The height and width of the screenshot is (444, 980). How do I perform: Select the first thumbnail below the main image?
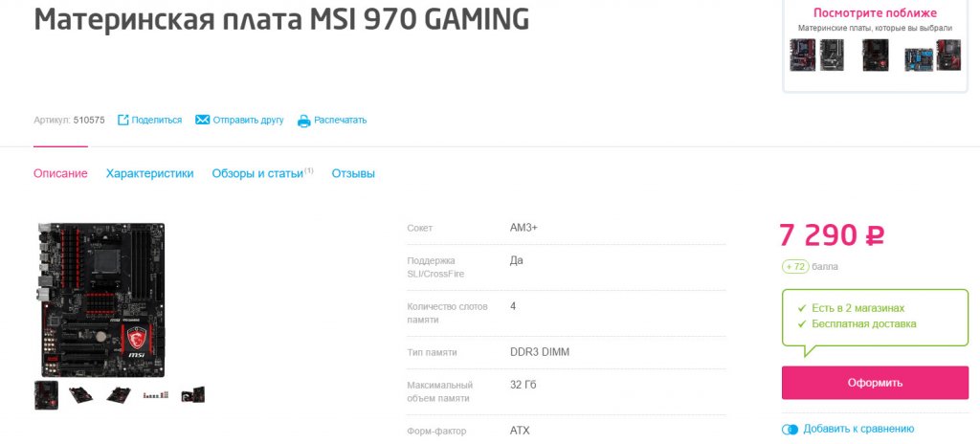click(x=46, y=394)
